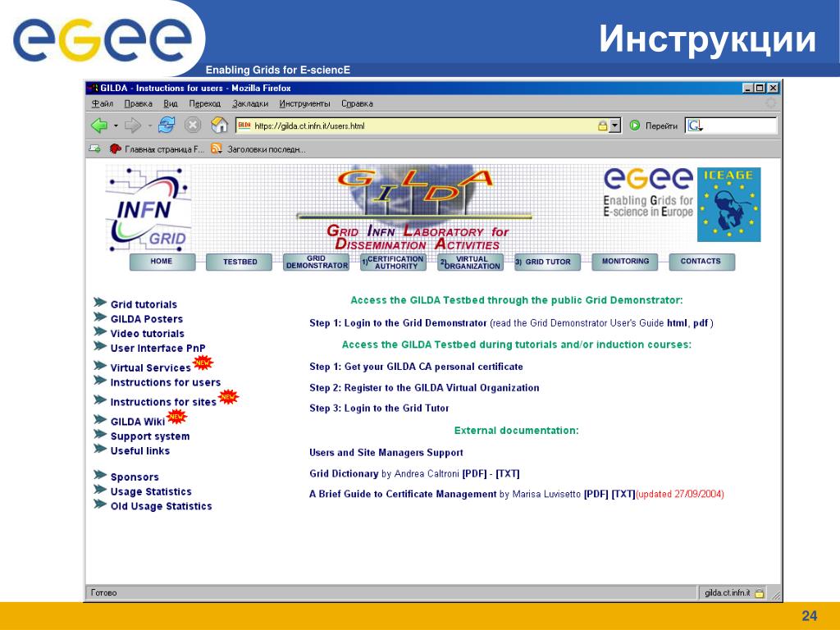Open the VIRTUAL ORGANIZATION nav button
This screenshot has height=630, width=840.
point(470,262)
